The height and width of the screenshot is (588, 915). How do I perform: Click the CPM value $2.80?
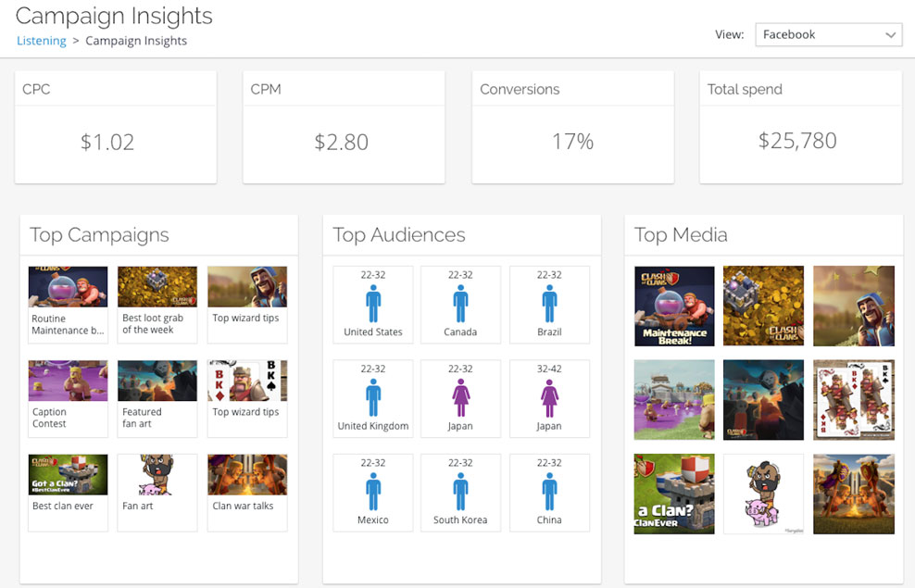click(342, 142)
